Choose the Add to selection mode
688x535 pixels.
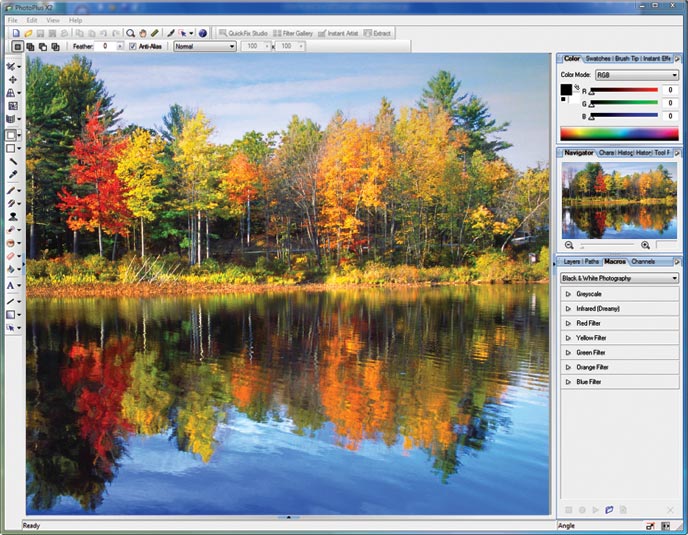30,46
